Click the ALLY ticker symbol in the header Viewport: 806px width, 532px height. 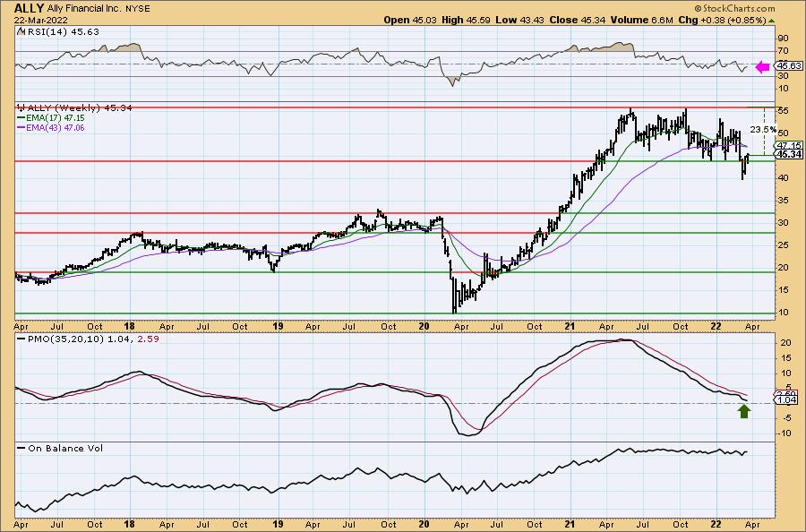tap(29, 8)
